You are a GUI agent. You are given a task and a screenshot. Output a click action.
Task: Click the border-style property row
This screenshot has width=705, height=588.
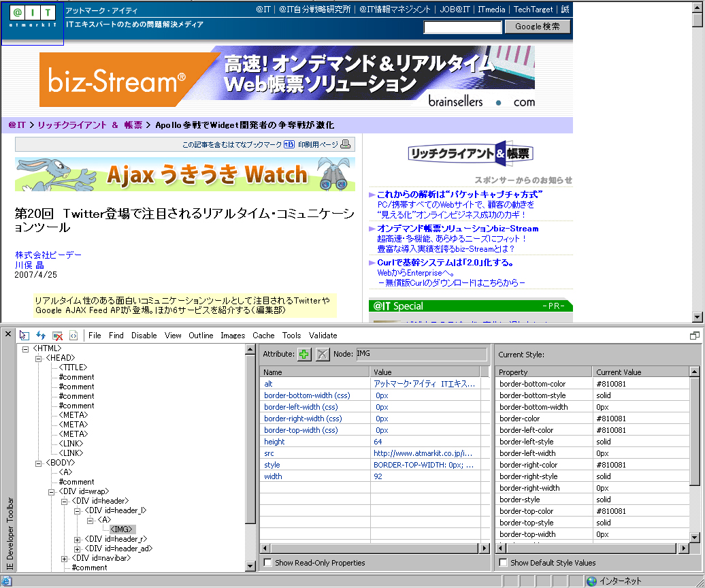593,500
